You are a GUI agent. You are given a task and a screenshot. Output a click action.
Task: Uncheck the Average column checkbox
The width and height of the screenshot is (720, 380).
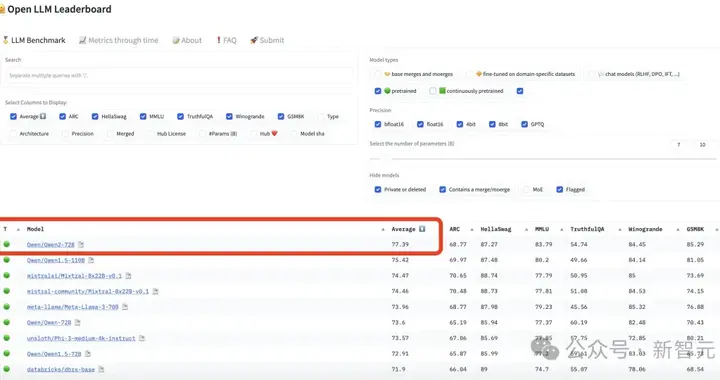coord(13,117)
